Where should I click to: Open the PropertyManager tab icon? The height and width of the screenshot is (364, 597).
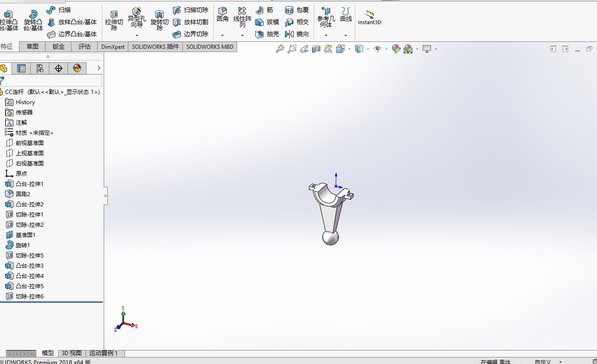click(21, 68)
